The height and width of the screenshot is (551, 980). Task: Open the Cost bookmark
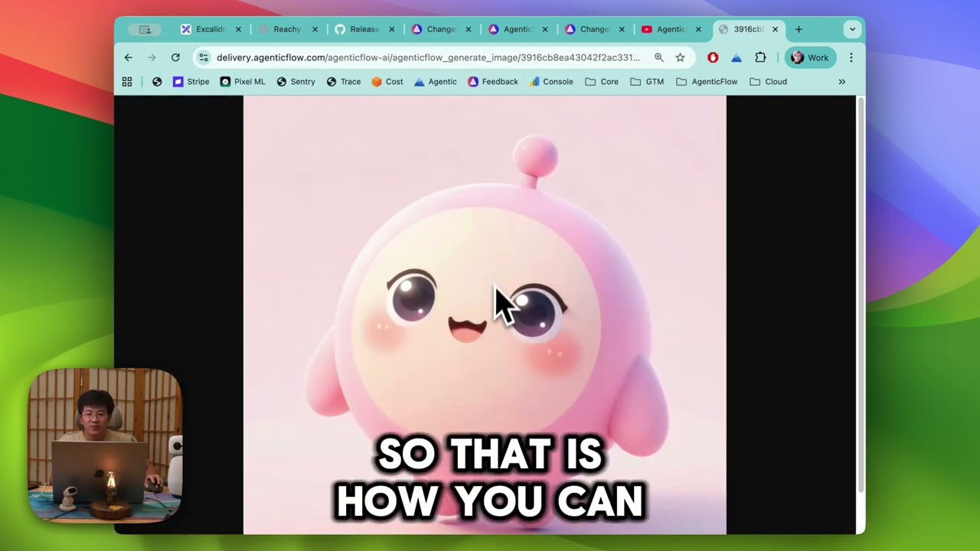coord(387,81)
